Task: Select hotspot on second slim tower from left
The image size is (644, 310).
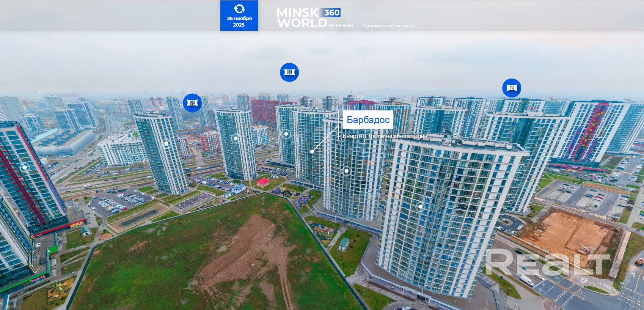Action: 236,138
